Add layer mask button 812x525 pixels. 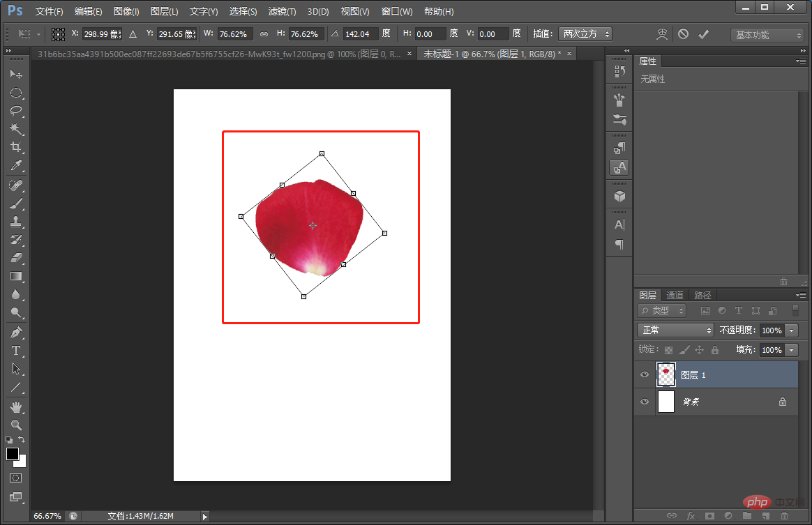[709, 516]
